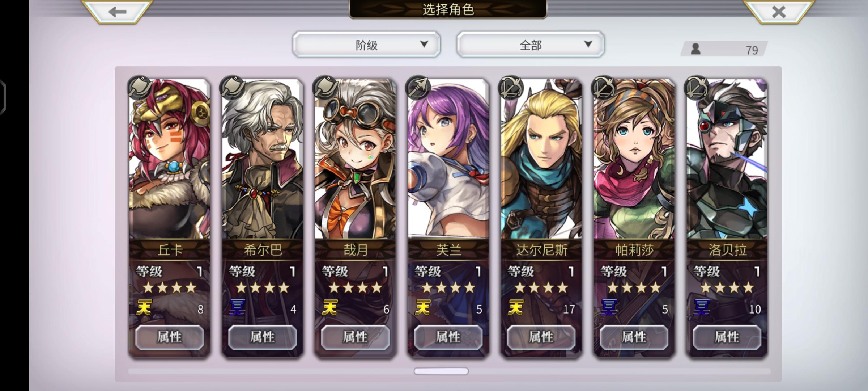This screenshot has width=868, height=391.
Task: Click the arrow on the 全部 dropdown
Action: 588,44
